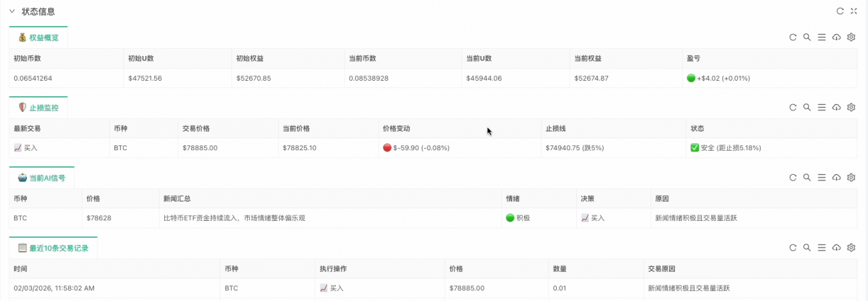Toggle fullscreen for the 状态信息 panel
Viewport: 868px width, 301px height.
[854, 11]
